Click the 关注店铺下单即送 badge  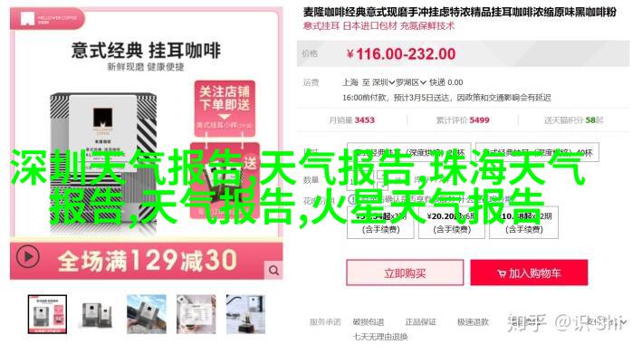tap(225, 108)
